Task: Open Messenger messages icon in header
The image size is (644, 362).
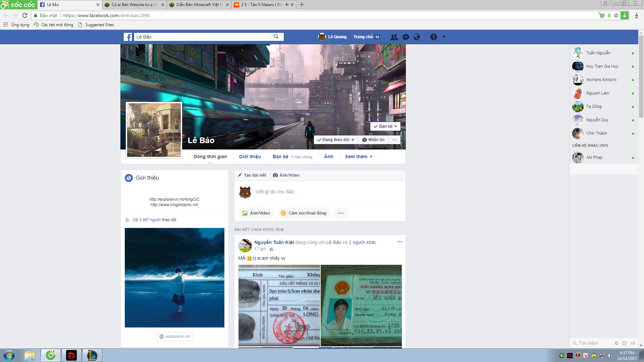Action: [x=406, y=37]
